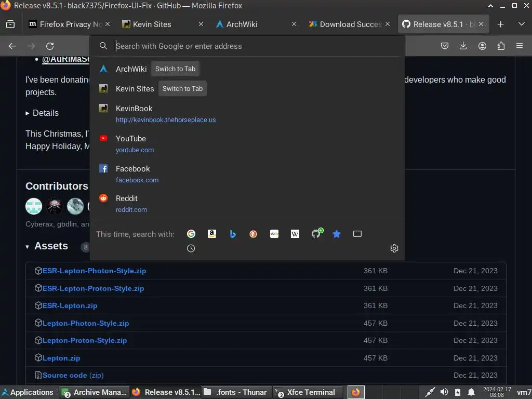Search this time with Wikipedia
The image size is (532, 399).
[x=295, y=234]
